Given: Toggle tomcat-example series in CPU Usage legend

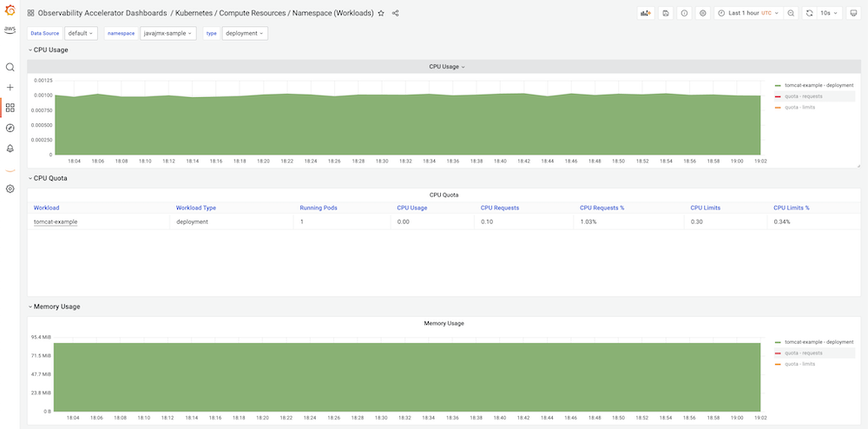Looking at the screenshot, I should pyautogui.click(x=819, y=85).
